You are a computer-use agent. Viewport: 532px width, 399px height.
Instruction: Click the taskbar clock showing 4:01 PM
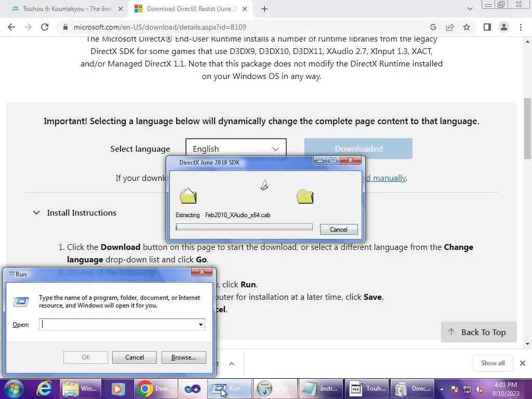point(506,389)
